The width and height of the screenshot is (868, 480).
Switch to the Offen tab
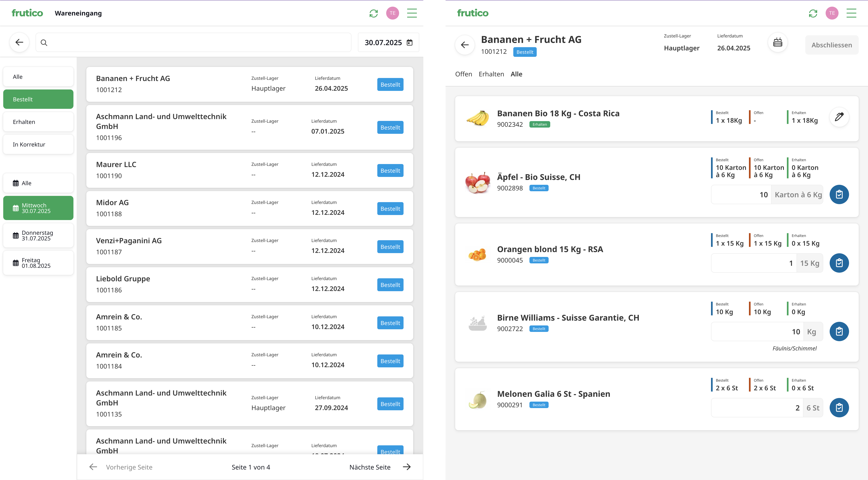[x=463, y=74]
